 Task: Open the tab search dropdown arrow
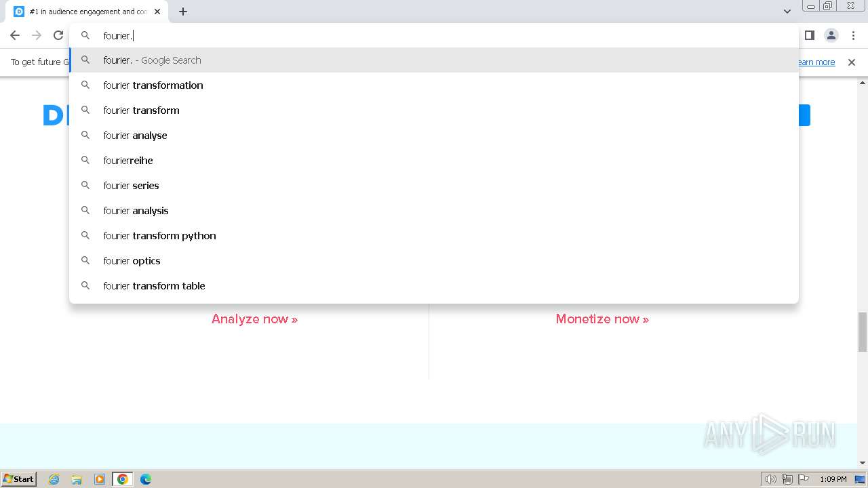click(787, 12)
